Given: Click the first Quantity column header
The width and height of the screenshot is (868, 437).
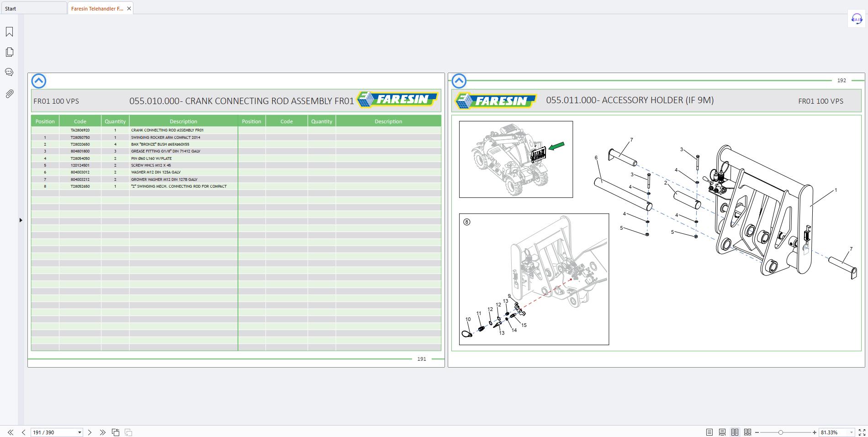Looking at the screenshot, I should [x=115, y=121].
